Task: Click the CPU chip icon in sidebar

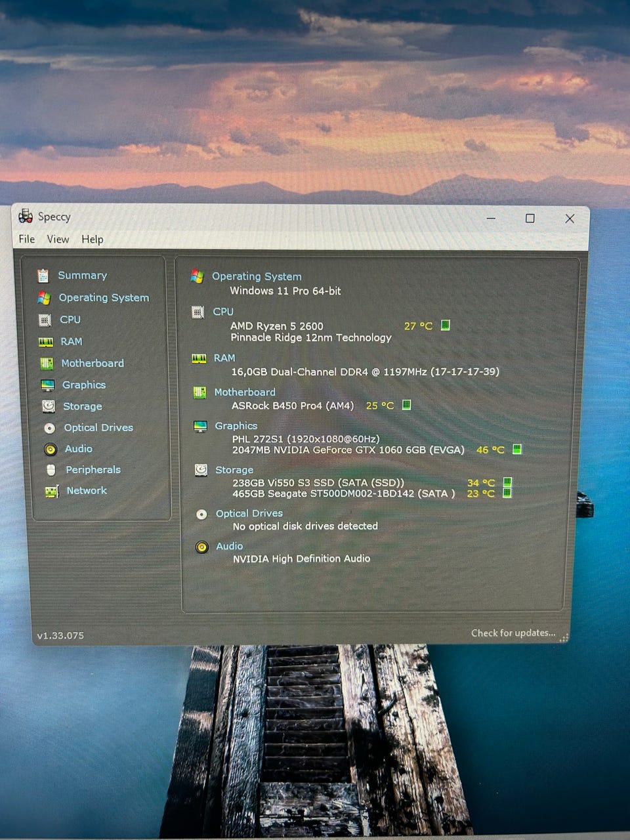Action: coord(45,320)
